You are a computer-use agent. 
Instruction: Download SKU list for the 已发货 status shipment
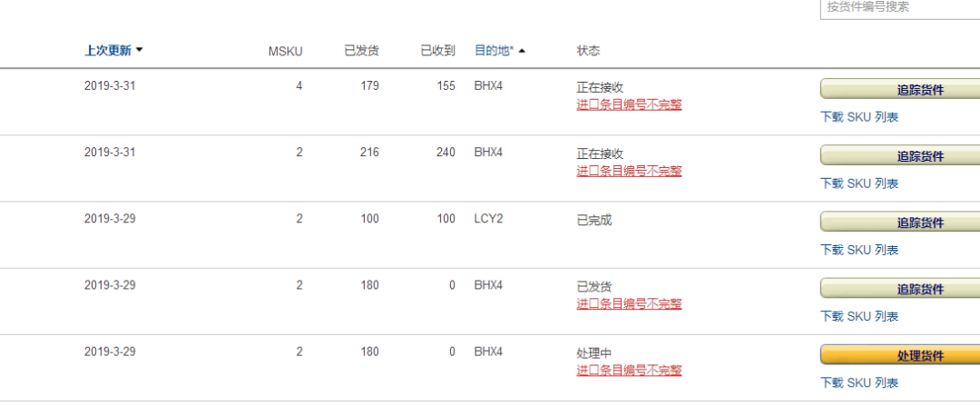[x=859, y=316]
